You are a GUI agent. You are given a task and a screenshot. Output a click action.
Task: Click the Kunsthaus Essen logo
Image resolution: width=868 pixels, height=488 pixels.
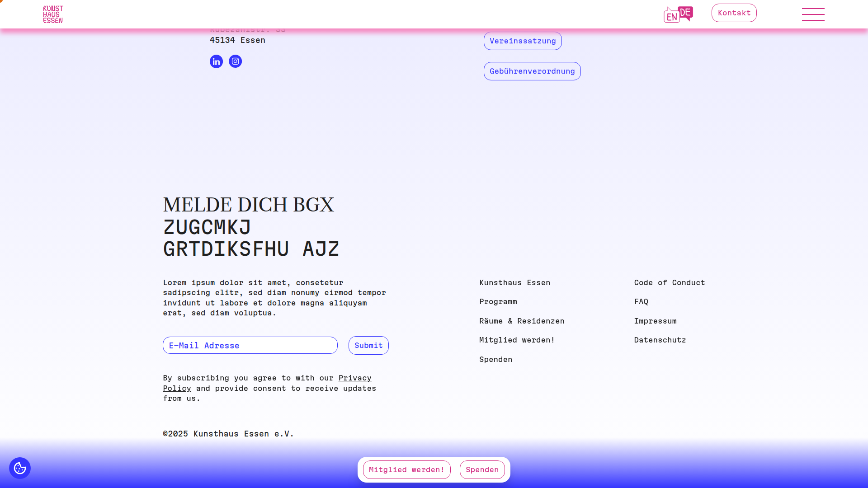(53, 14)
